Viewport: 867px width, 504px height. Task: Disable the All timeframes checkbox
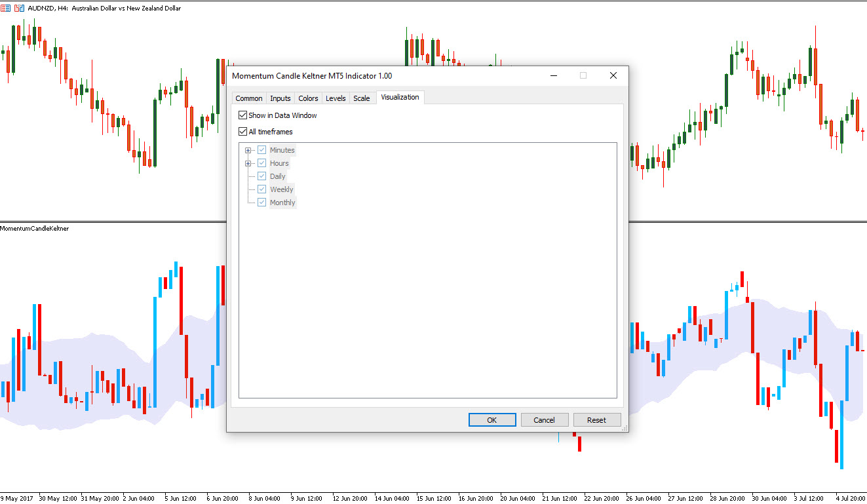[x=243, y=132]
